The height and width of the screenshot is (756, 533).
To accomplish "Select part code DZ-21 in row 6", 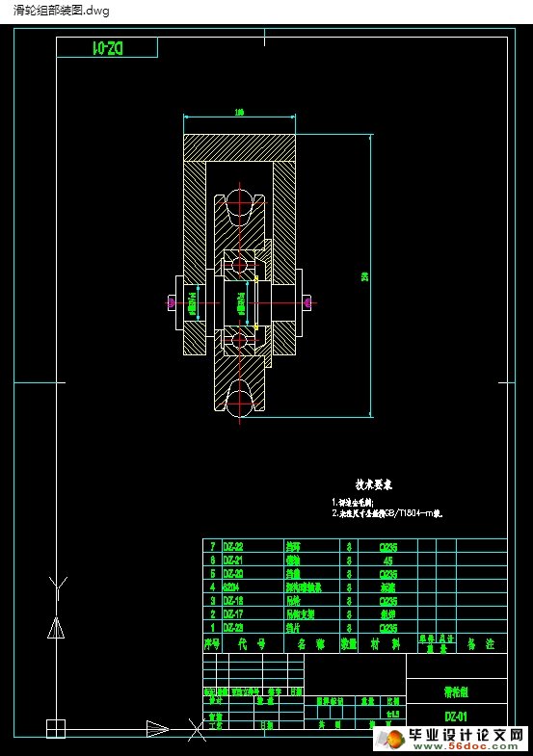I will (233, 560).
